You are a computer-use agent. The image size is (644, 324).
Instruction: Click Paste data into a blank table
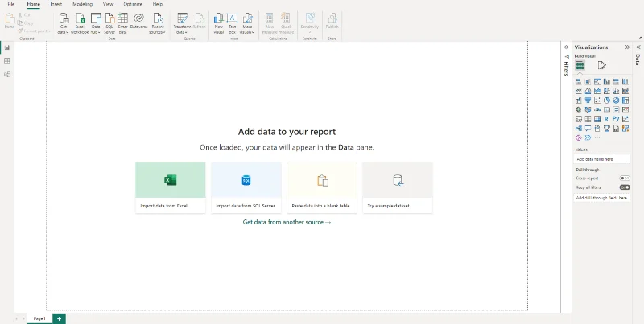(x=322, y=187)
